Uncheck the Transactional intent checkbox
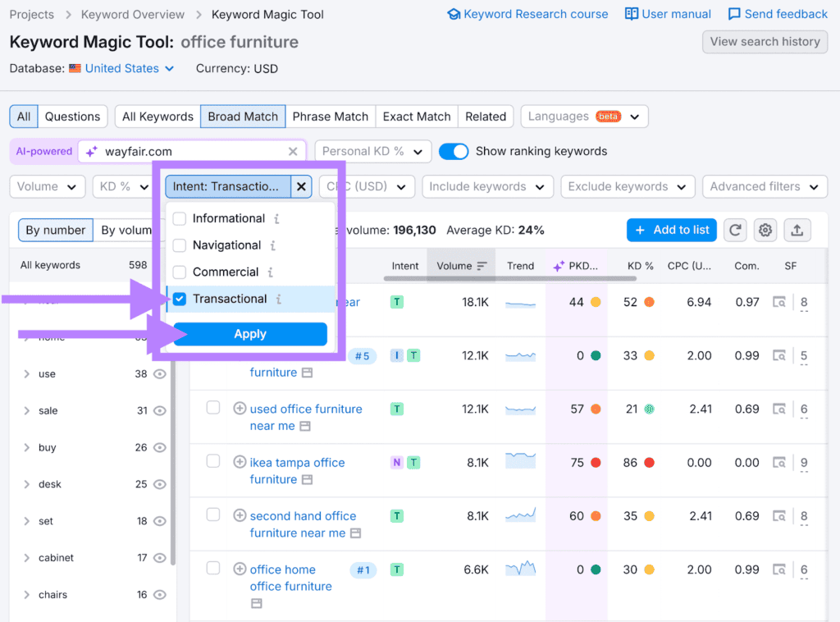Image resolution: width=840 pixels, height=622 pixels. coord(180,299)
